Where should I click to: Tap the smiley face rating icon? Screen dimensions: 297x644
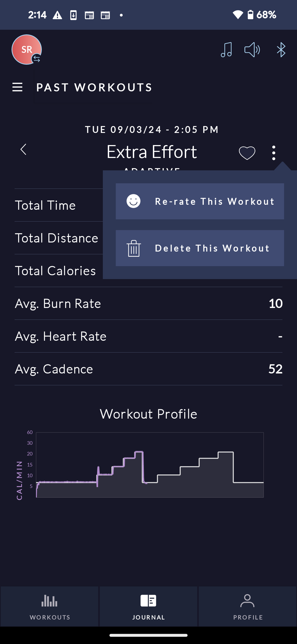134,201
